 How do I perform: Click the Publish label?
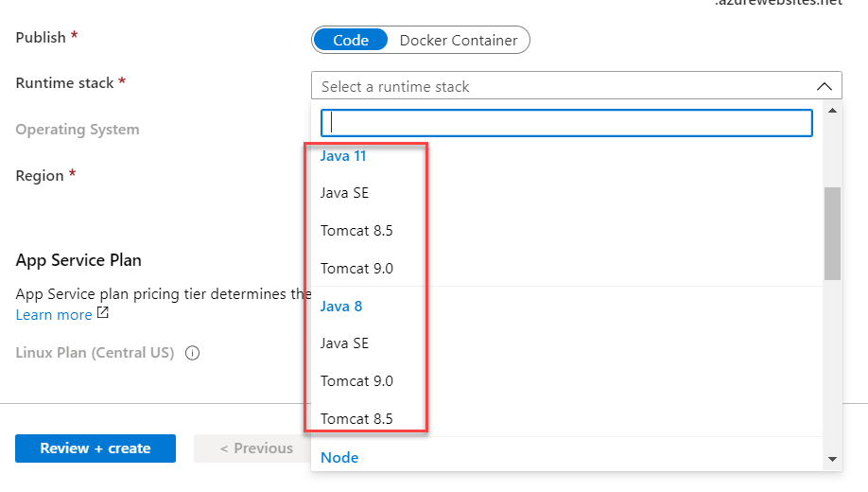(x=41, y=38)
